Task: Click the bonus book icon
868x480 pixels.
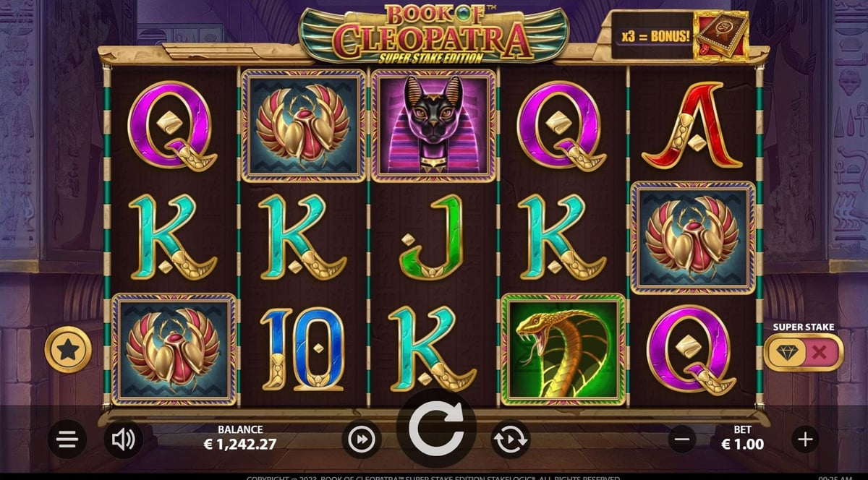Action: [x=720, y=35]
